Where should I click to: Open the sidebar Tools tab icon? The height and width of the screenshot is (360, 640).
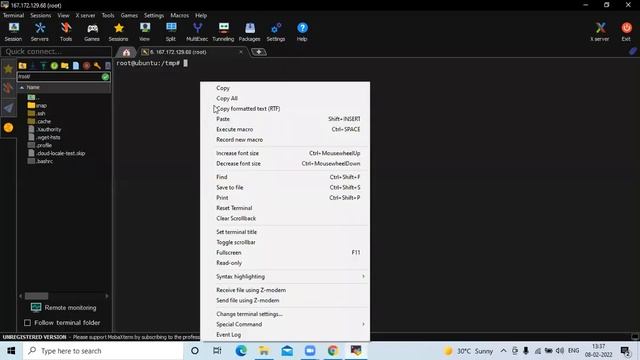point(8,88)
